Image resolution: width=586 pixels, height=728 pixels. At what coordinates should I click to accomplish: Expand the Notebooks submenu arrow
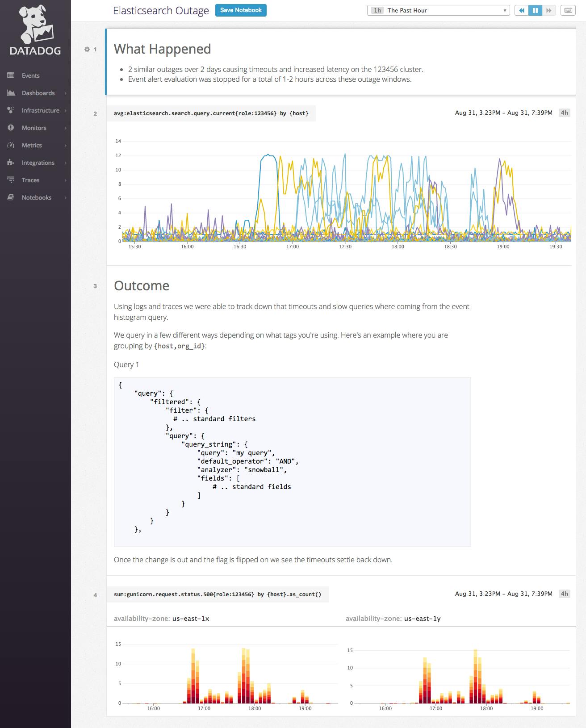tap(65, 198)
